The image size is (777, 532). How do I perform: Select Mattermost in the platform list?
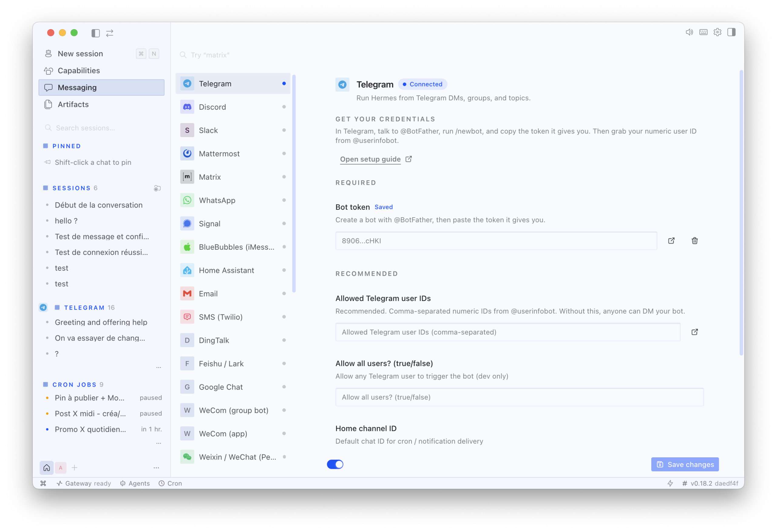point(233,154)
